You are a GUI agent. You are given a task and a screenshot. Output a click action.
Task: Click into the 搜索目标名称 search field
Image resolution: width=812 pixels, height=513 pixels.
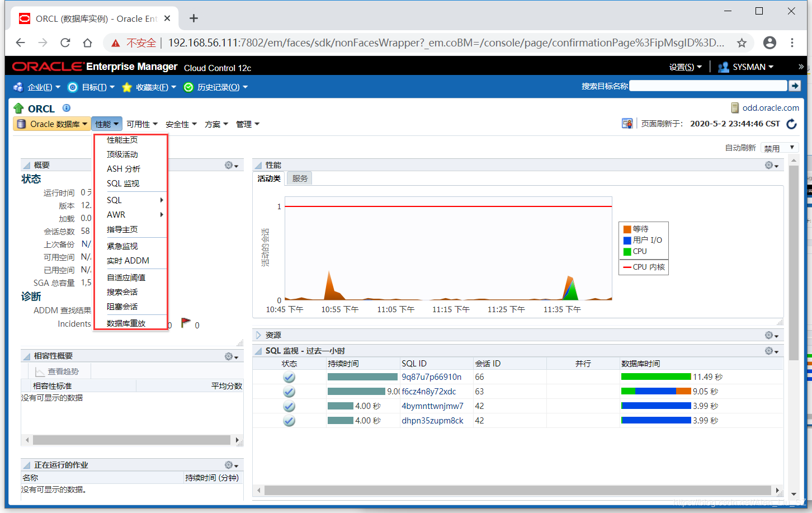point(708,86)
